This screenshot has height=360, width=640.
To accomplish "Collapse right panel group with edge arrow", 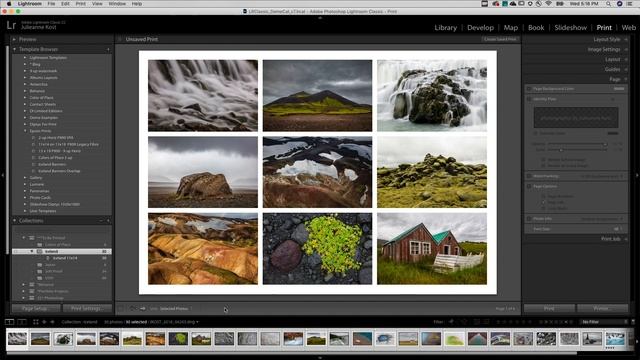I will [x=637, y=176].
